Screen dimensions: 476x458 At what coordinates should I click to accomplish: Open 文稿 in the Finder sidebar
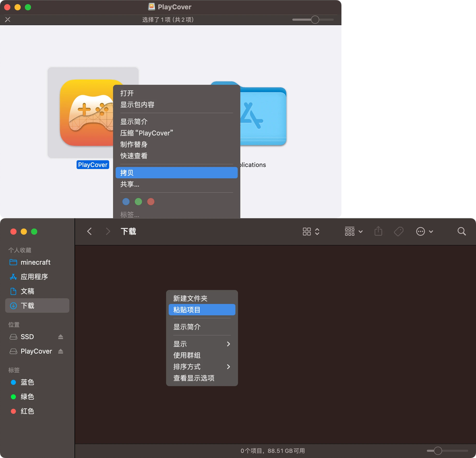tap(37, 291)
